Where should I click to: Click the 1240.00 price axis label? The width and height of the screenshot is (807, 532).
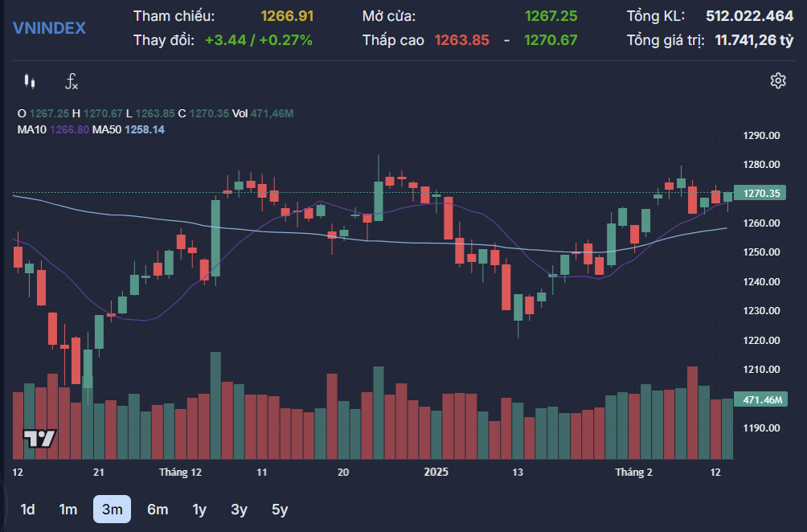coord(761,282)
